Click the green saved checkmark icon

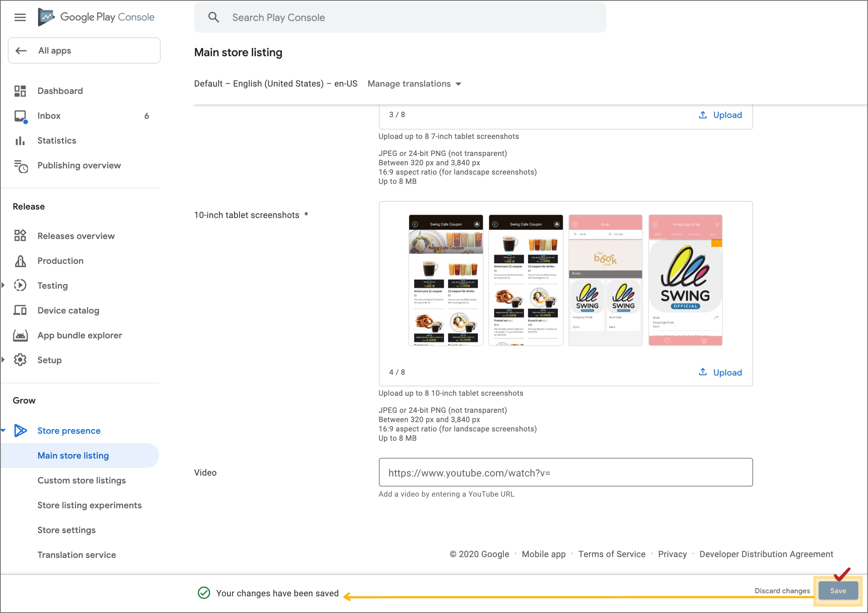tap(204, 593)
